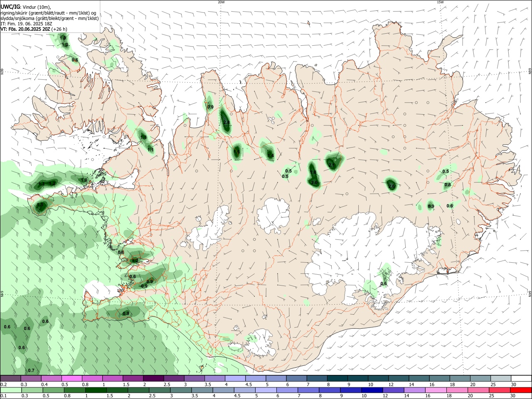
Task: Click the lilac 14 swatch in lower legend row
Action: (x=414, y=390)
